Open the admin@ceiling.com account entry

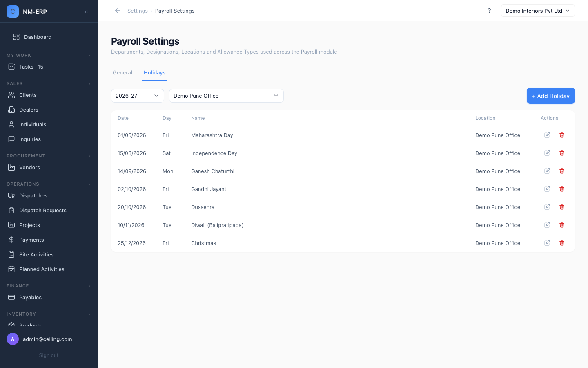click(49, 339)
